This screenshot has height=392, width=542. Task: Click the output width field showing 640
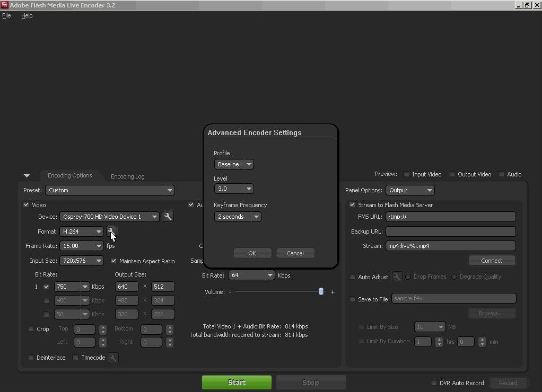tap(127, 287)
